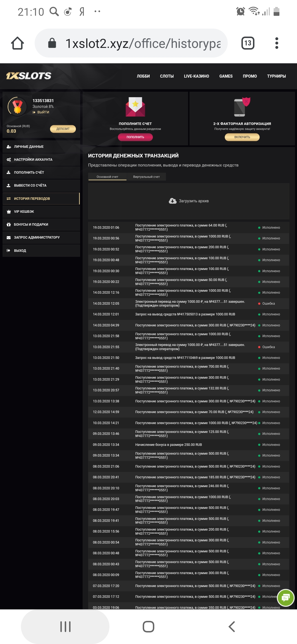Screen dimensions: 297x644
Task: Click the envelope icon above Пополните счет
Action: pos(135,107)
